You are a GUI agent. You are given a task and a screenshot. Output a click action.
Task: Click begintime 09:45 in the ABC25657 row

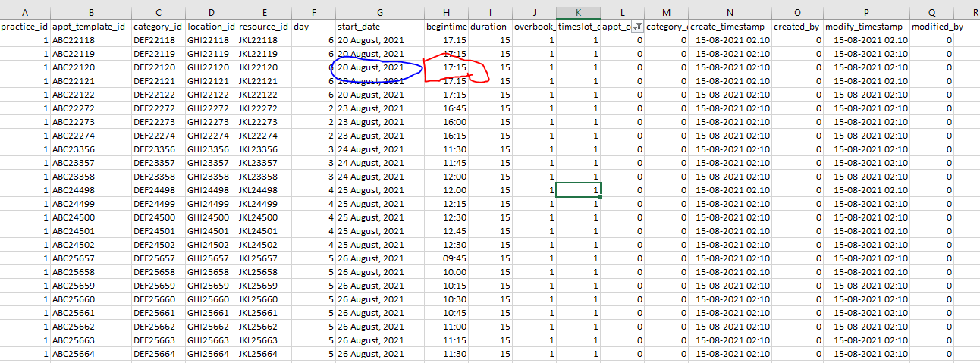(x=446, y=258)
